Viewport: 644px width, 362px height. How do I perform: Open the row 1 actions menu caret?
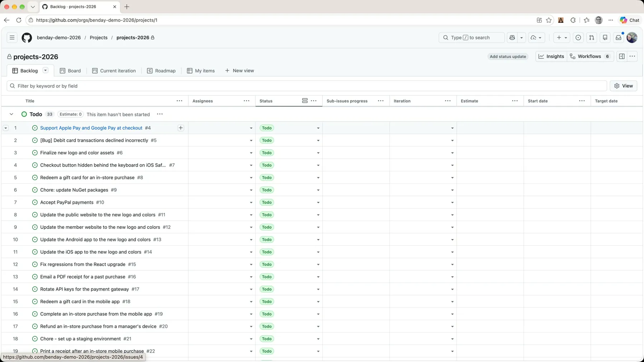[6, 128]
